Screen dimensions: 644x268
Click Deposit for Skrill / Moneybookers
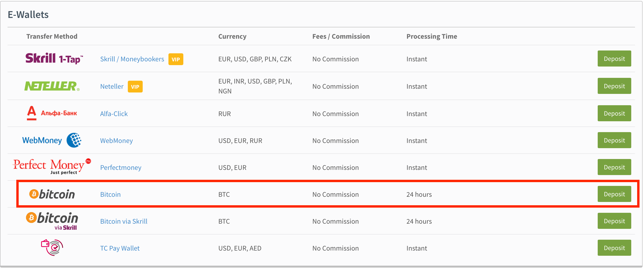tap(614, 59)
